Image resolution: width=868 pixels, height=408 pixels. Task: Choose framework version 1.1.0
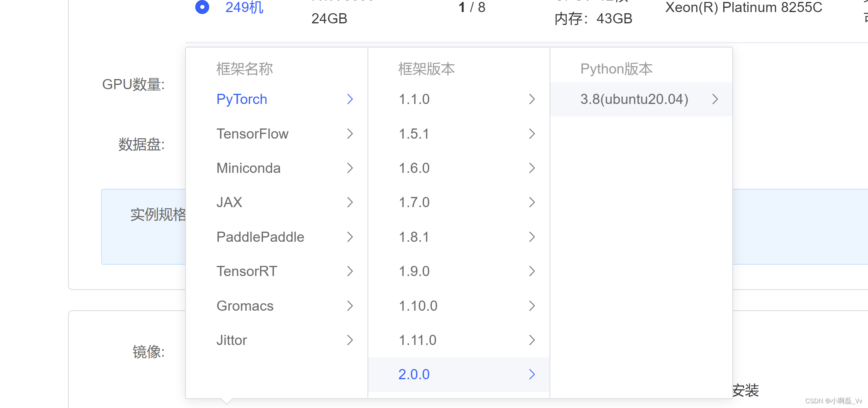[x=414, y=99]
